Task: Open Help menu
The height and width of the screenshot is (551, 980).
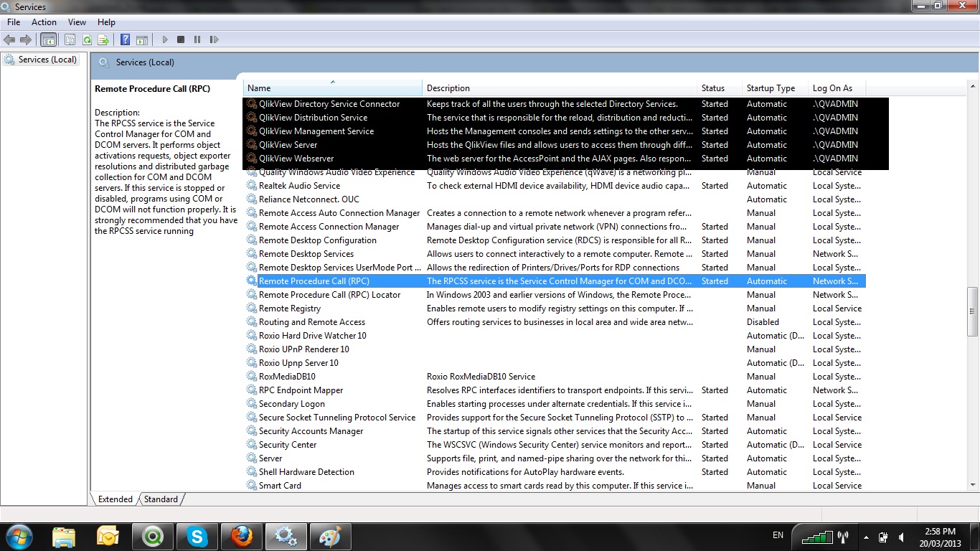Action: point(106,22)
